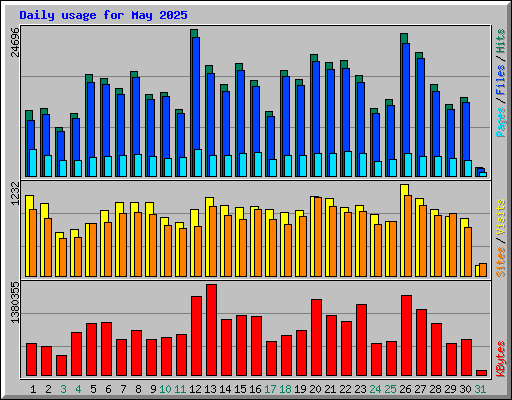This screenshot has height=400, width=512.
Task: Click day label 15 on the axis
Action: click(x=240, y=389)
